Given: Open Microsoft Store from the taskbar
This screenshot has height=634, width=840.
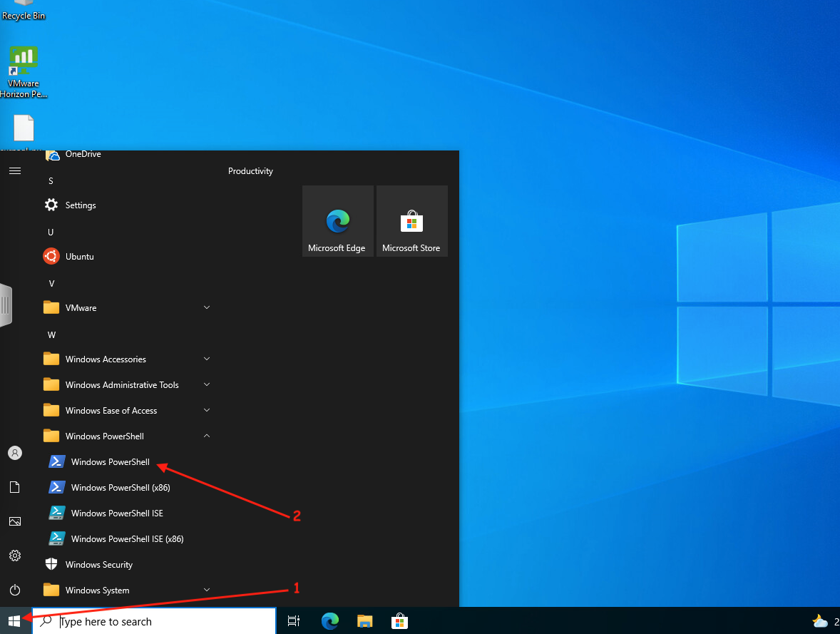Looking at the screenshot, I should click(399, 621).
